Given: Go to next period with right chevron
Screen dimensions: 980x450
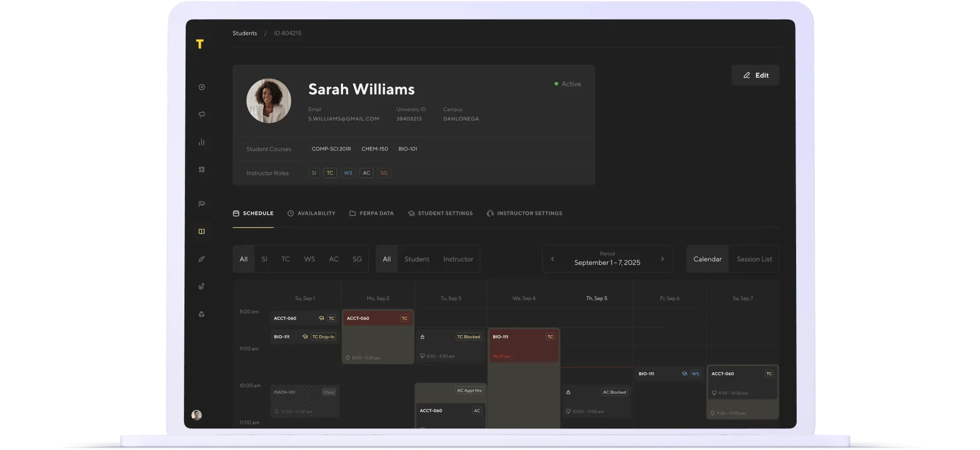Looking at the screenshot, I should click(662, 259).
